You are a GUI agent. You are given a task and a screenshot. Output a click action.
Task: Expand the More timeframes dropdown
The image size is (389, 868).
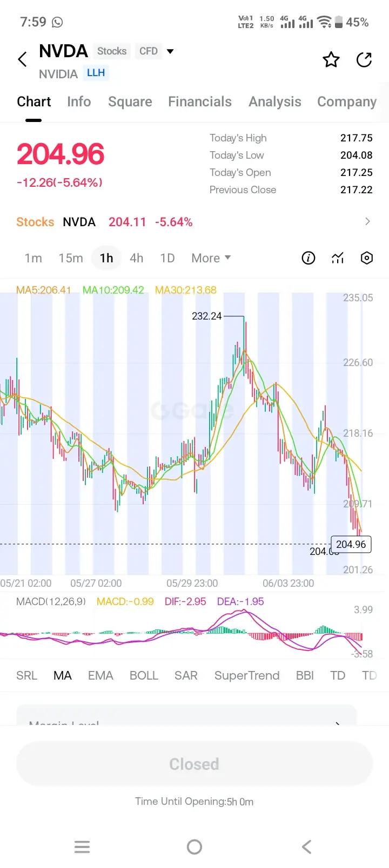(211, 258)
